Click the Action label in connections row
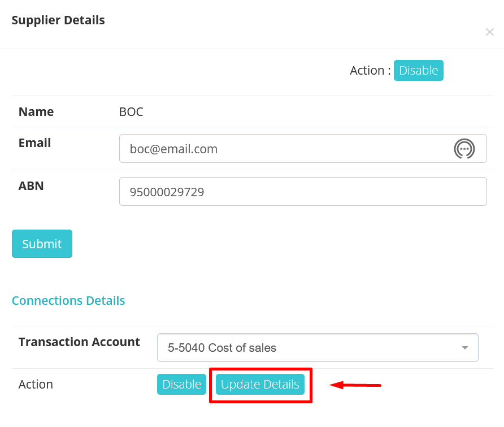This screenshot has height=427, width=504. (x=36, y=385)
